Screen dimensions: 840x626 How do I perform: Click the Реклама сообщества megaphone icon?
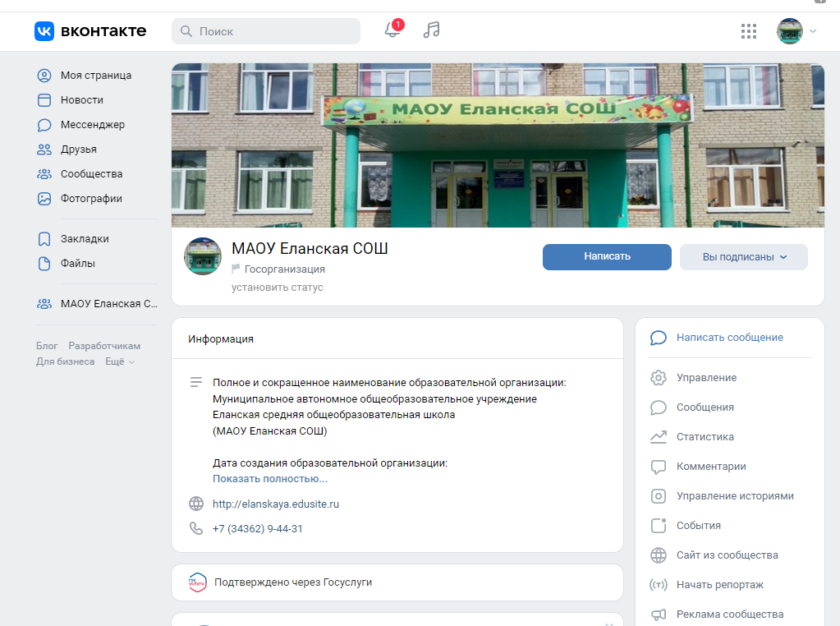tap(659, 614)
